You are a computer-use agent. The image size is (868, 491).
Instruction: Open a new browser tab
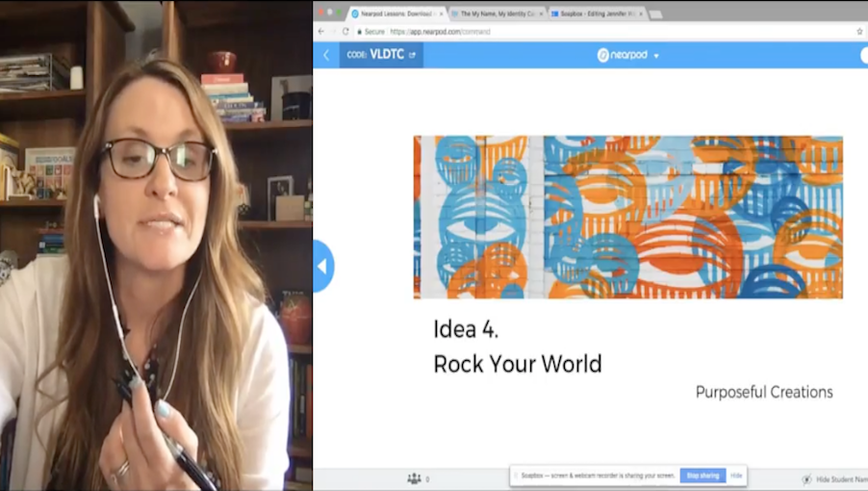coord(656,14)
